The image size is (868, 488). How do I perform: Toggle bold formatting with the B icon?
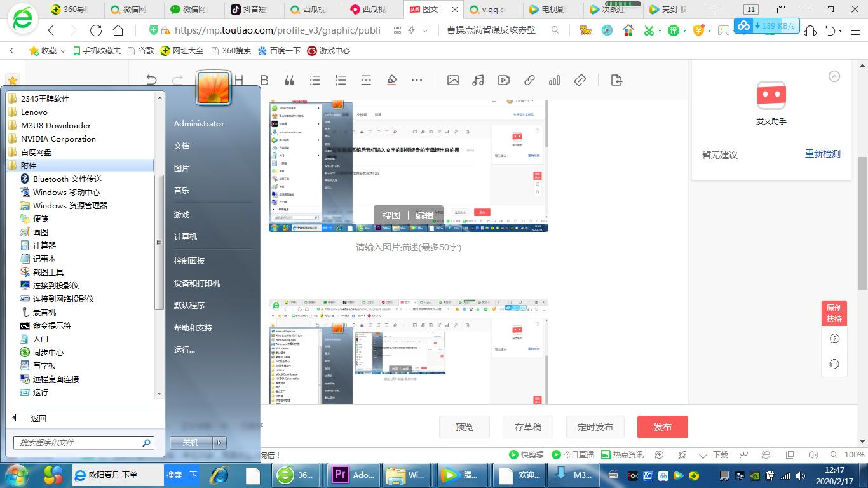coord(264,80)
